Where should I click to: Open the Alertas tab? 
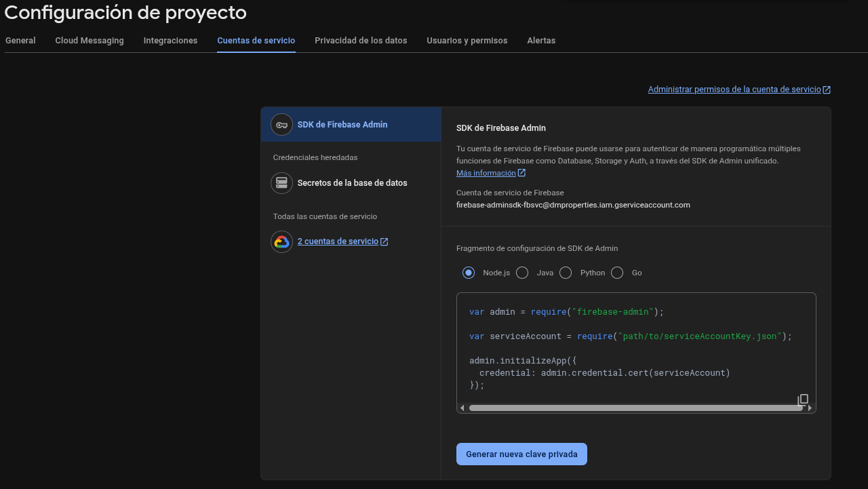pos(541,41)
